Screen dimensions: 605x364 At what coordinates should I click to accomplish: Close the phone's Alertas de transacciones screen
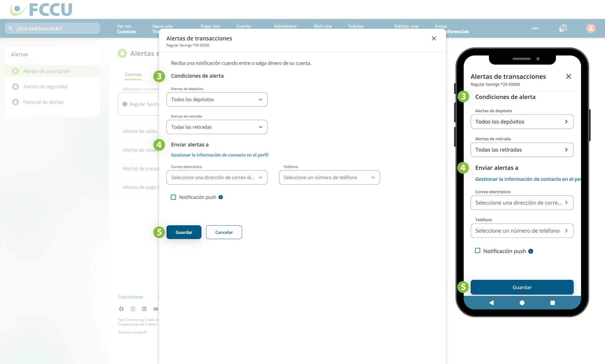568,76
